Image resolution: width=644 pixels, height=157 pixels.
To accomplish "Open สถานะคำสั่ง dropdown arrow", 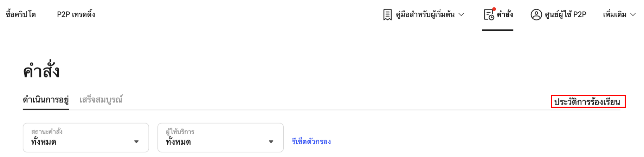I will point(136,142).
